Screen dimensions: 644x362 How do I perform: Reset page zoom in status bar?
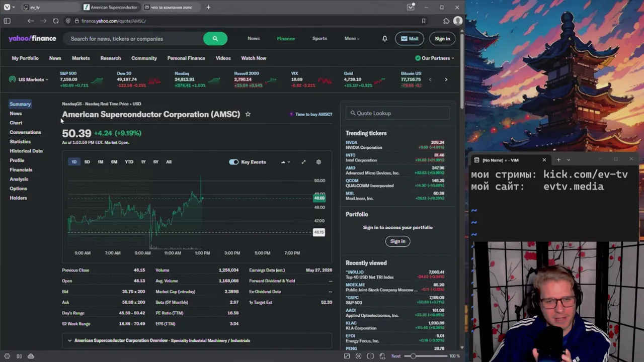click(396, 356)
